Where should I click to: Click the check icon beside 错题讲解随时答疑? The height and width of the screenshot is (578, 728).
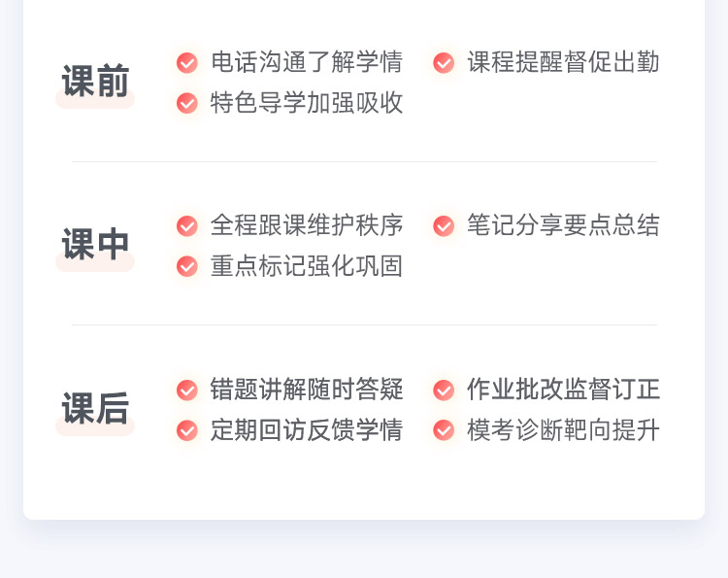[x=187, y=391]
